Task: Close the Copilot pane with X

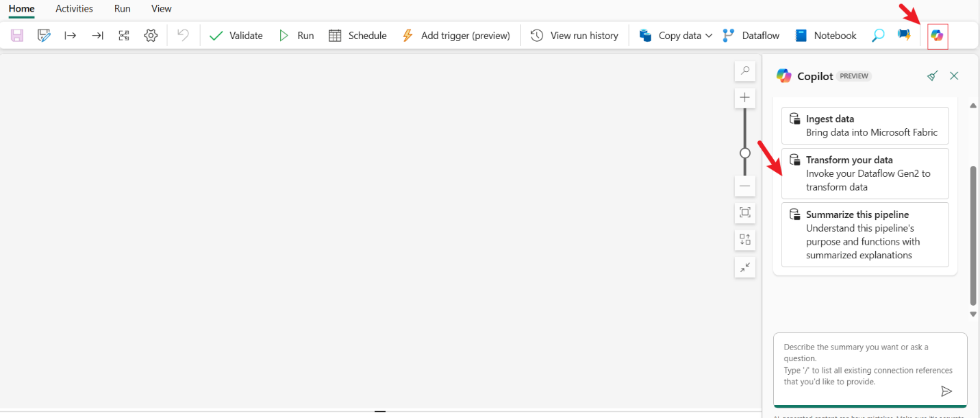Action: [954, 76]
